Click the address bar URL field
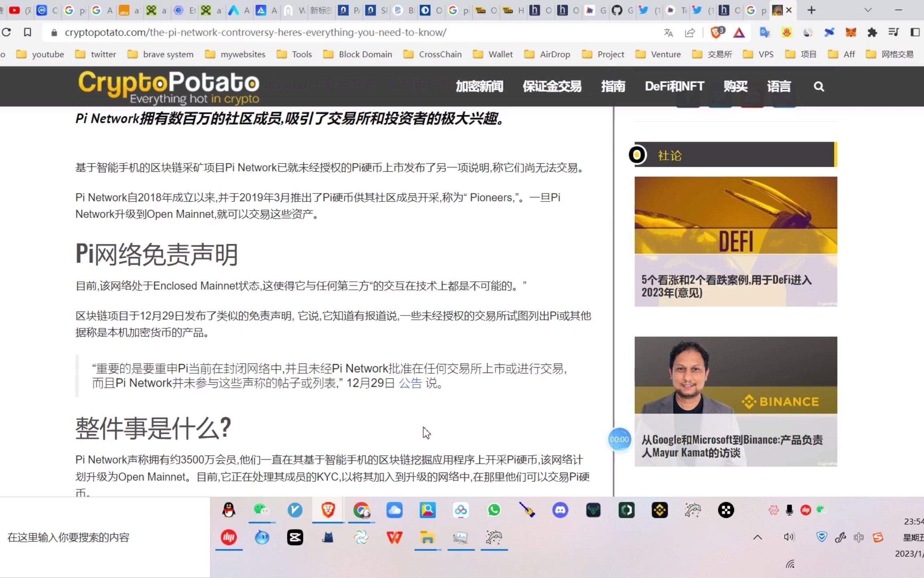924x578 pixels. (353, 33)
